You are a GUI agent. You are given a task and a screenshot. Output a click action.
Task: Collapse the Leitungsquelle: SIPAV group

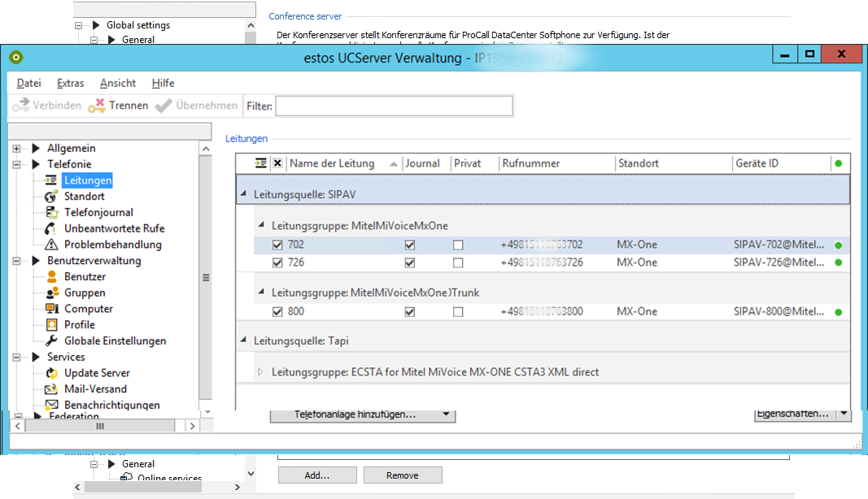click(243, 194)
